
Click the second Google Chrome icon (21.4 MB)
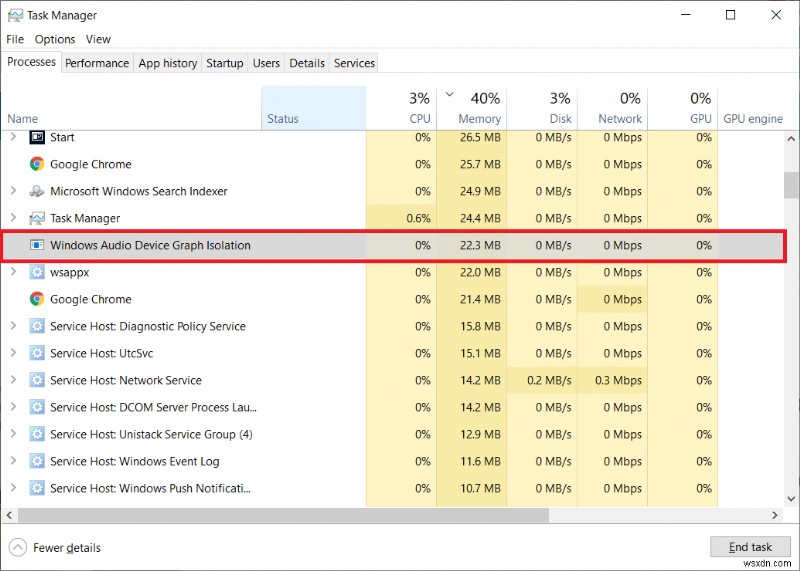point(37,299)
